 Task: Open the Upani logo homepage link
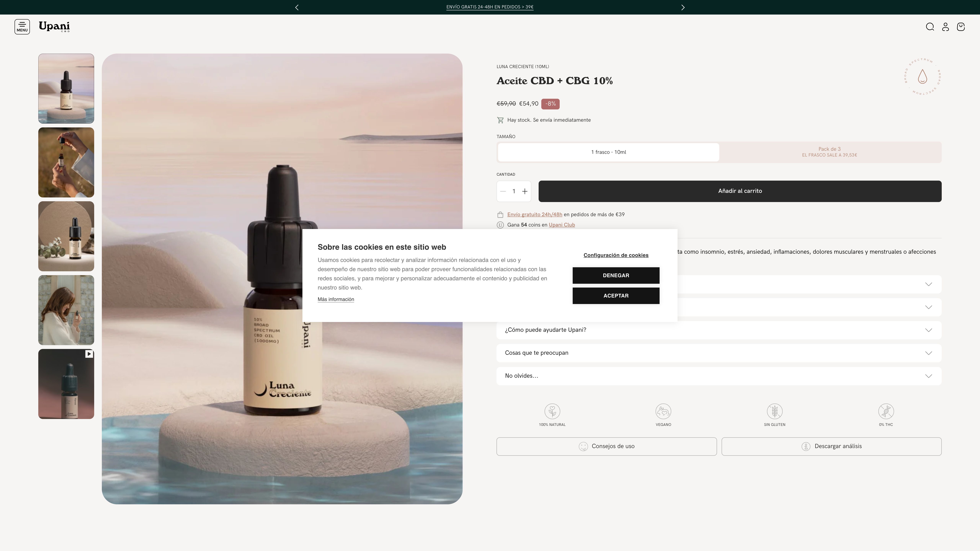[x=54, y=26]
